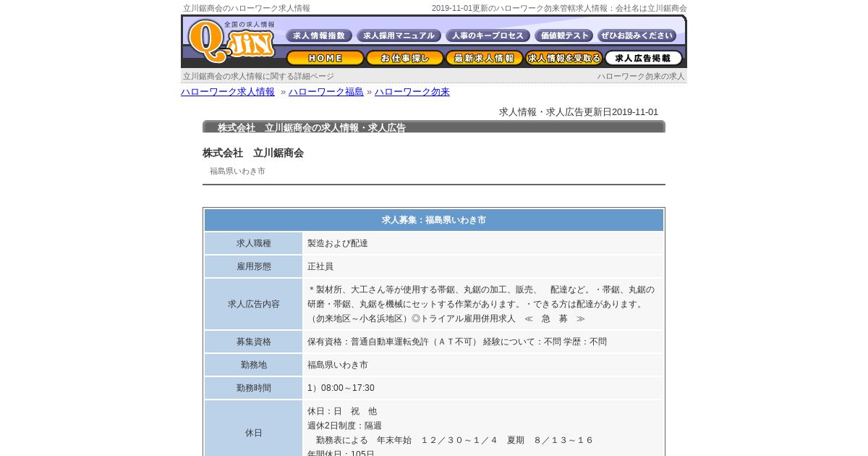The width and height of the screenshot is (868, 456).
Task: Click job description text about 帯鋸、丸鋸の加工
Action: (x=483, y=304)
